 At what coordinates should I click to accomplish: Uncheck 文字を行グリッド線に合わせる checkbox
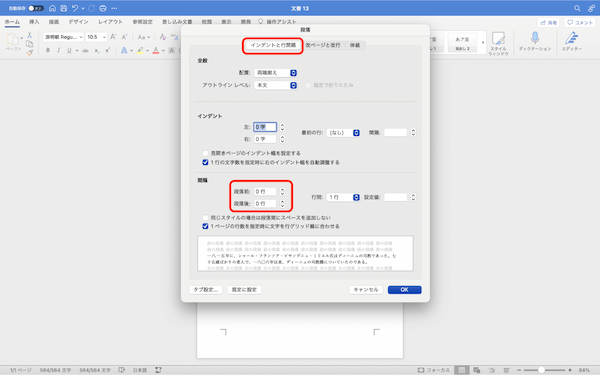(x=205, y=226)
